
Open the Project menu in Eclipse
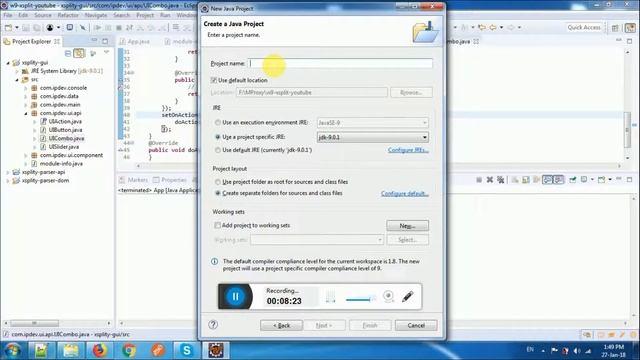(x=145, y=15)
